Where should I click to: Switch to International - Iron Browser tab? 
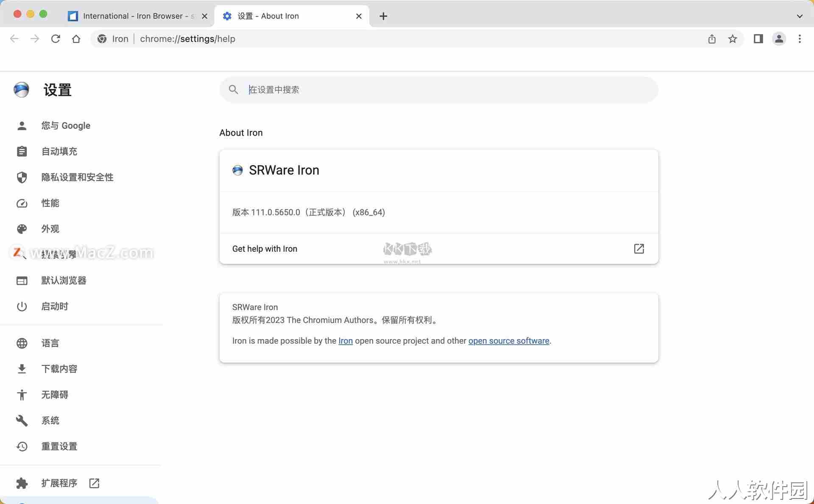pos(138,16)
